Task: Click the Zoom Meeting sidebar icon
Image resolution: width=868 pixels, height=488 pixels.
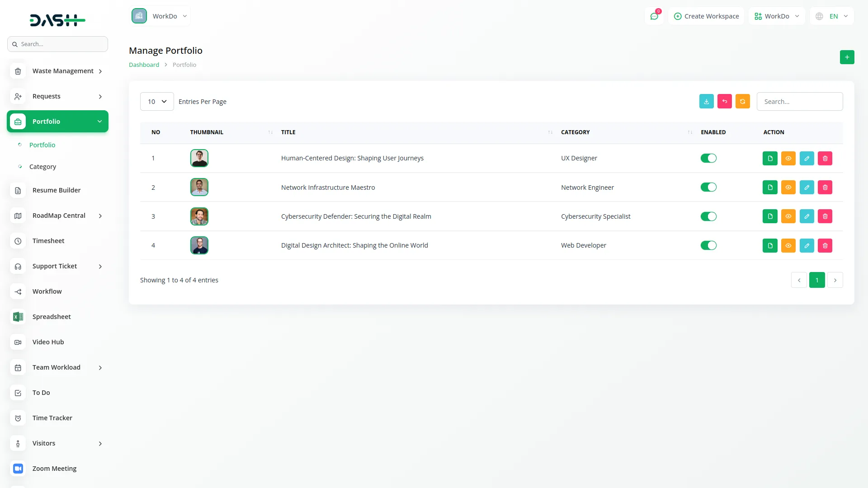Action: tap(18, 469)
